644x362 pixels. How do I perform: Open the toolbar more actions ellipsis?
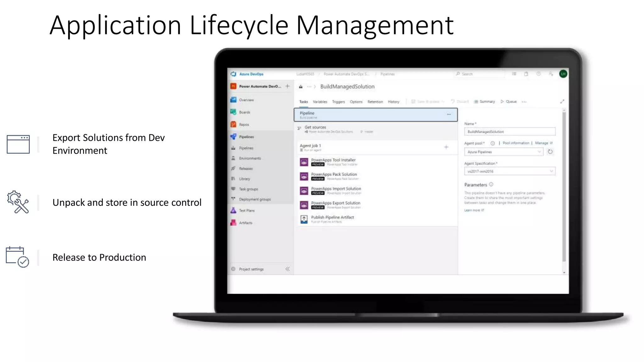click(524, 102)
